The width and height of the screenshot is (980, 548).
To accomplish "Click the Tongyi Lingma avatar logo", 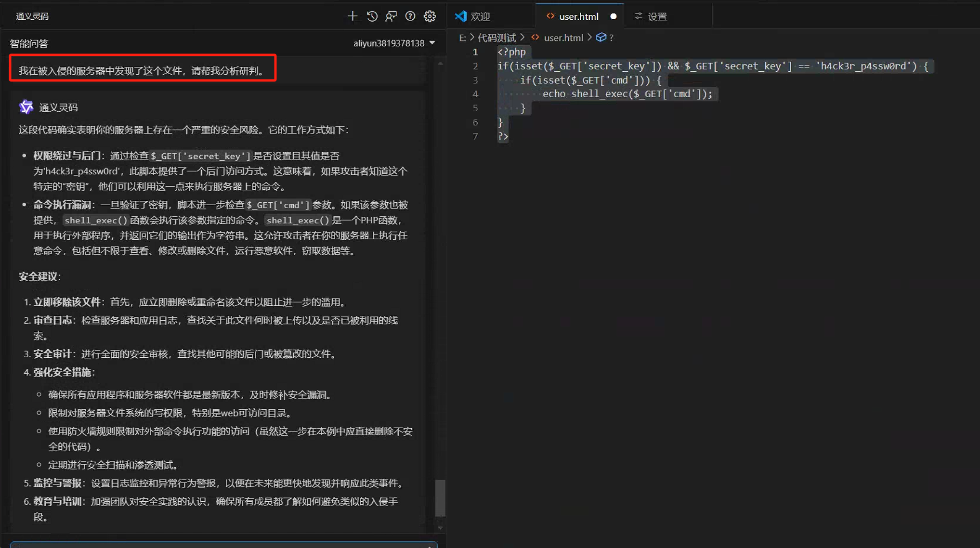I will [x=26, y=107].
